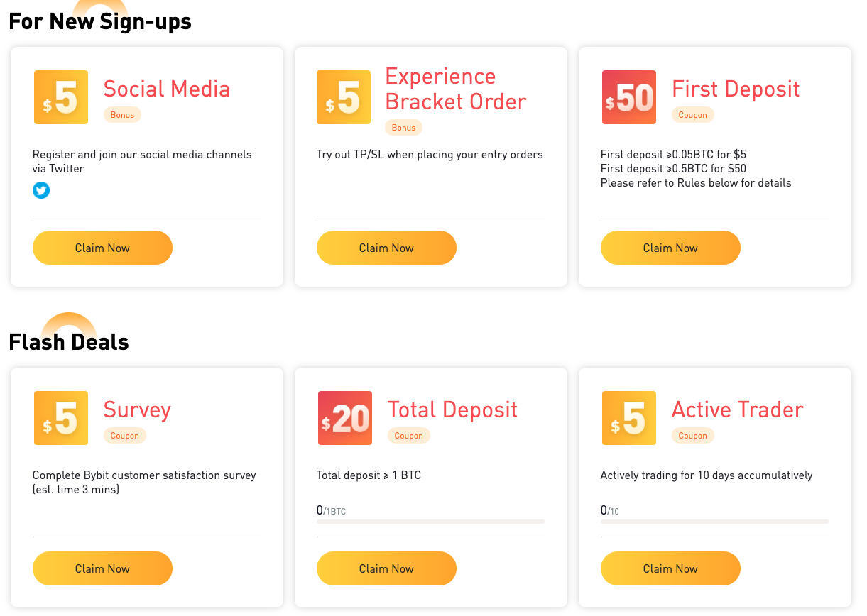Claim the Total Deposit coupon now
Viewport: 867px width, 616px height.
[386, 568]
